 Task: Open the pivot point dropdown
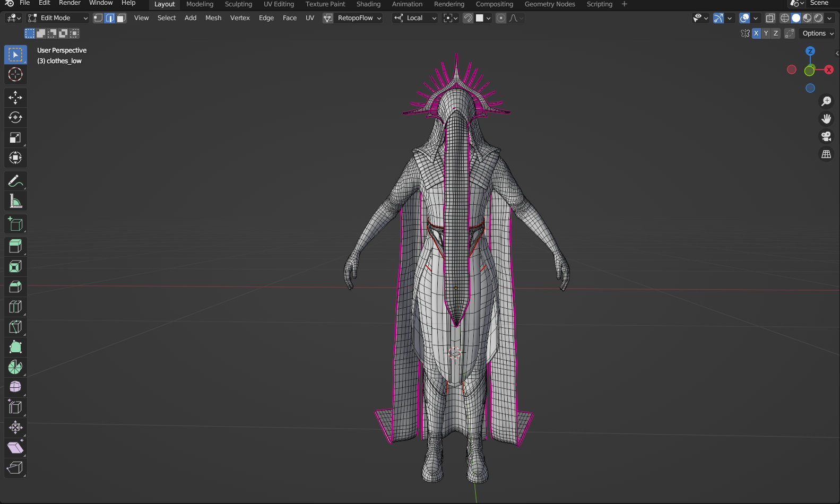(451, 18)
